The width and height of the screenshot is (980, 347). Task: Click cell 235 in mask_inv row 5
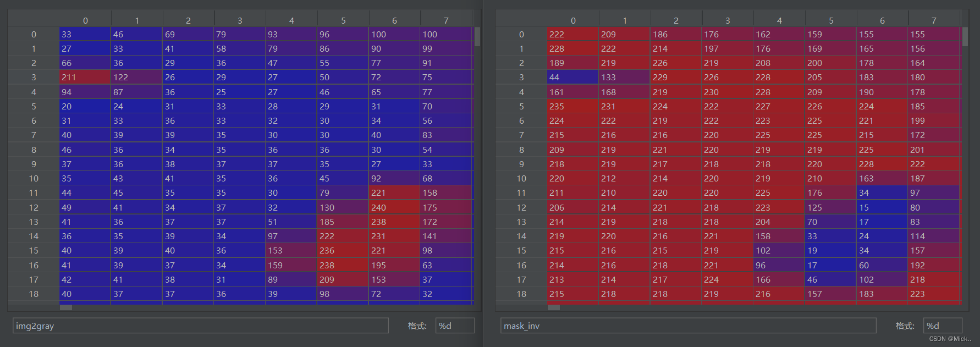tap(573, 106)
